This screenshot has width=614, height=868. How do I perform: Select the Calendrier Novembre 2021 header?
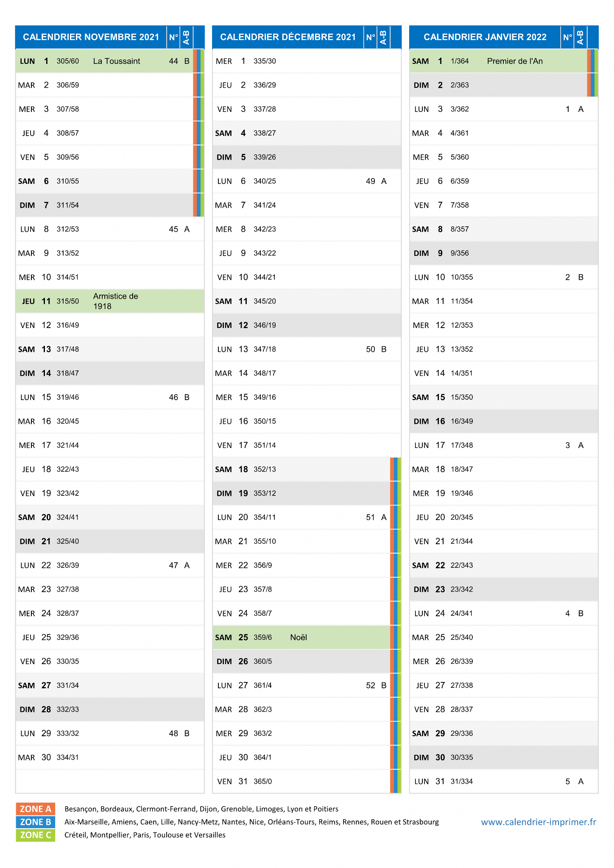point(91,37)
